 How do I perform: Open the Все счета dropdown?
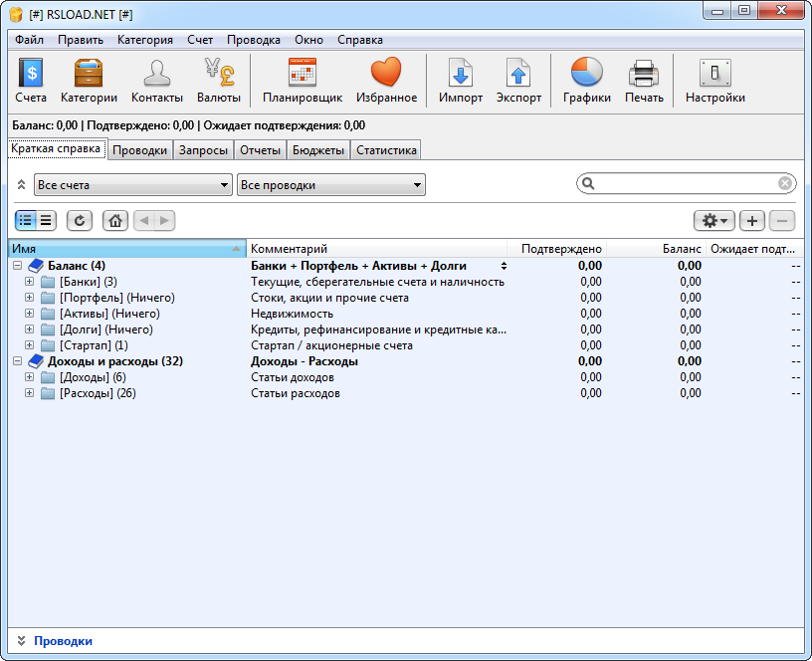click(133, 184)
